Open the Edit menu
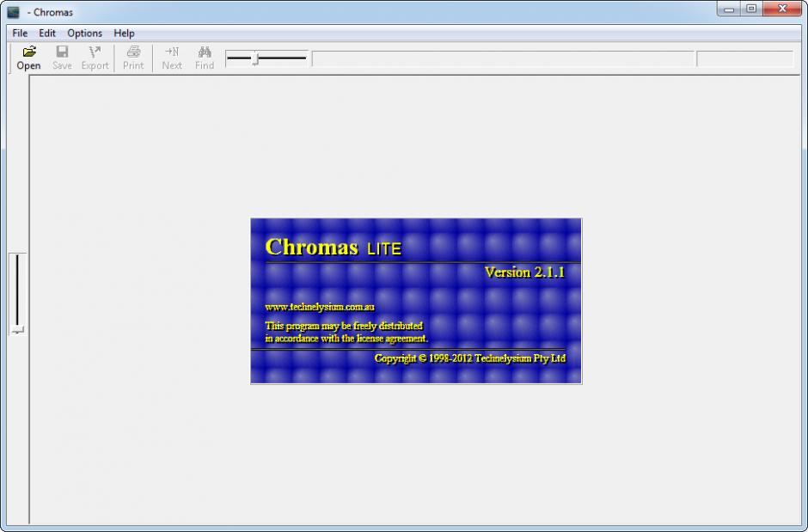808x532 pixels. [x=47, y=34]
